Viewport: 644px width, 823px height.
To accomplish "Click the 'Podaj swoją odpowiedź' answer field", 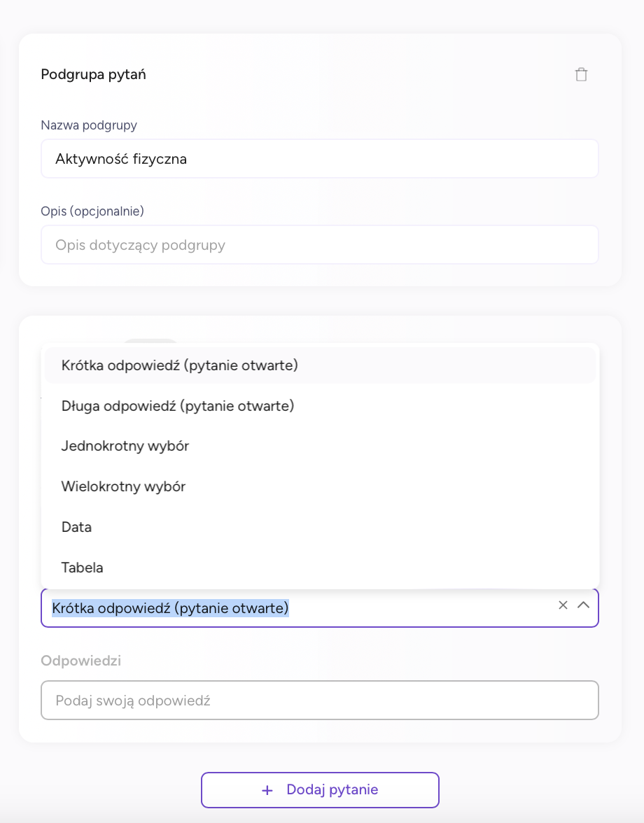I will pos(320,700).
